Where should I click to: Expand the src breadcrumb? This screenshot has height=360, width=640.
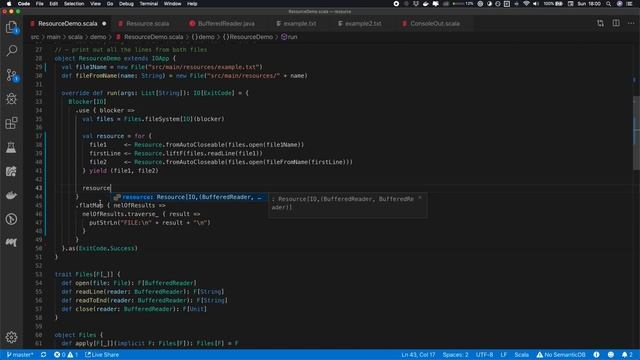click(35, 37)
